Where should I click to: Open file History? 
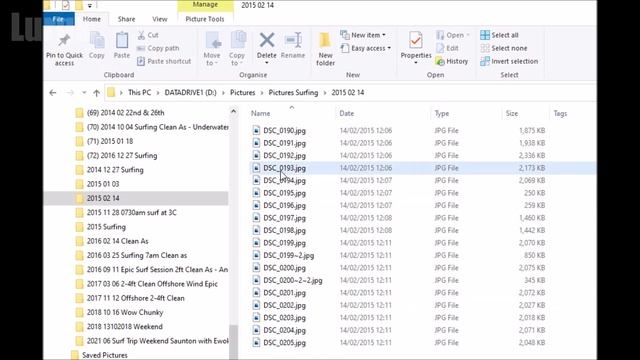(x=452, y=61)
